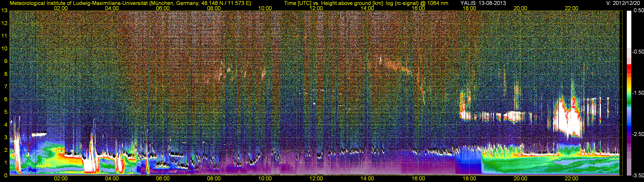The height and width of the screenshot is (182, 644).
Task: Click the 02:00 label on the top time axis
Action: (x=61, y=8)
